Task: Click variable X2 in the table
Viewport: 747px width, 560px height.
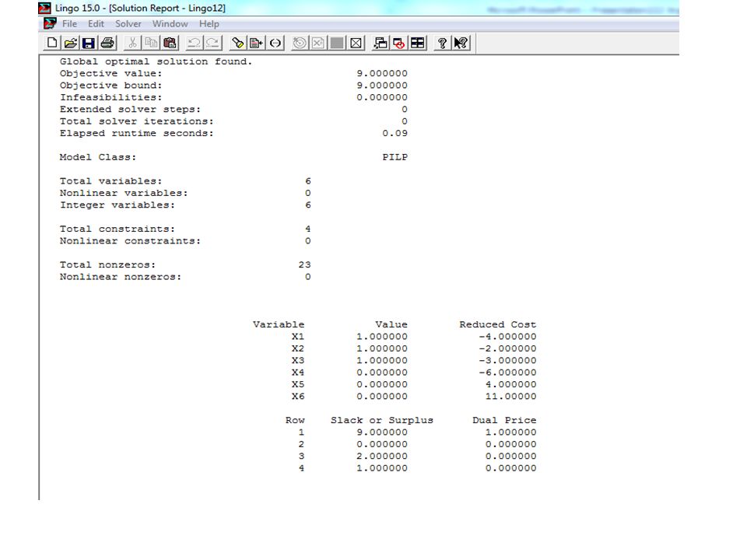Action: click(298, 348)
